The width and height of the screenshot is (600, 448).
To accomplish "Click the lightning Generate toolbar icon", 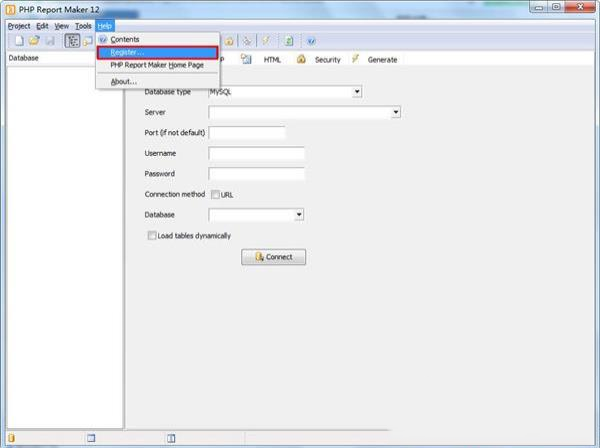I will pos(266,41).
